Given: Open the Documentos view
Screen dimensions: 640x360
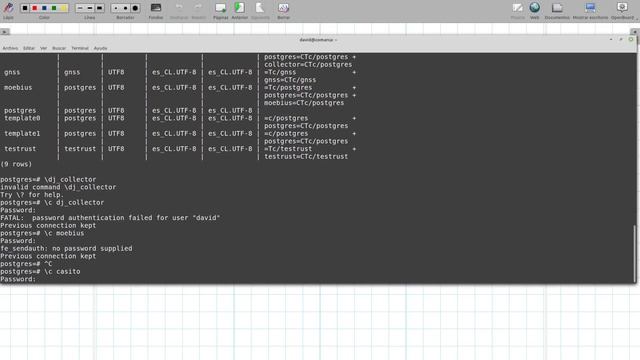Looking at the screenshot, I should pyautogui.click(x=557, y=10).
